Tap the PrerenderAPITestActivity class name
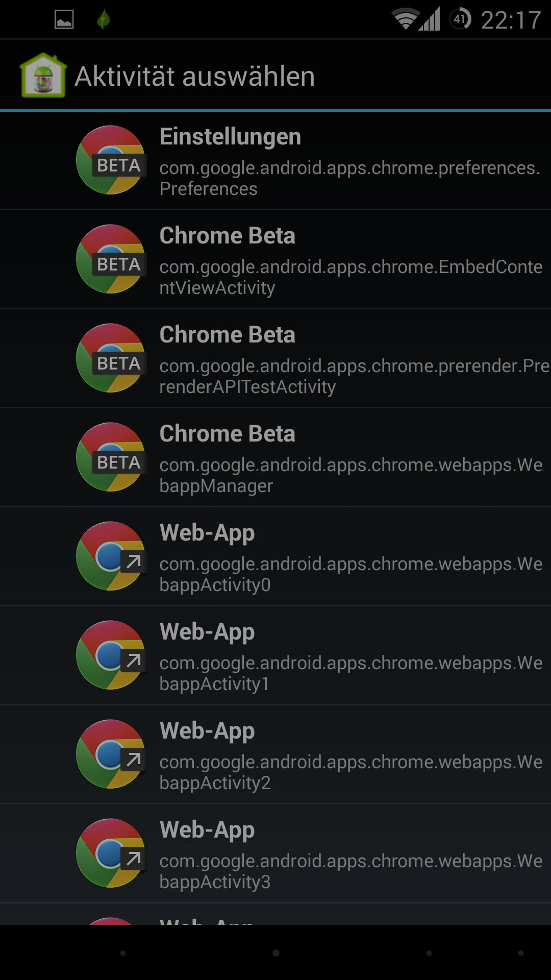 [355, 376]
